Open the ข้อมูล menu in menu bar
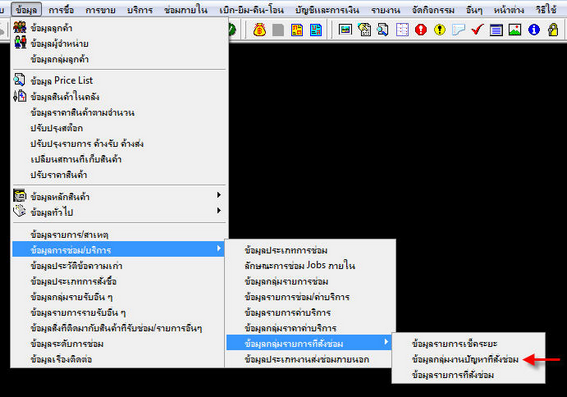 (x=26, y=10)
